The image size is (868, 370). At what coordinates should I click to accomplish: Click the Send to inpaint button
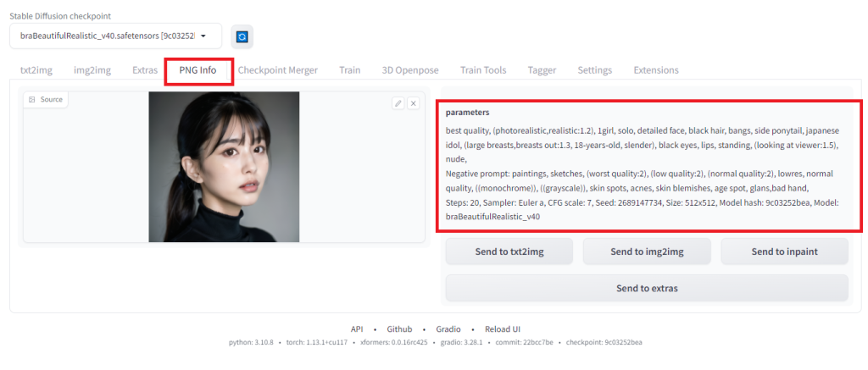[784, 251]
